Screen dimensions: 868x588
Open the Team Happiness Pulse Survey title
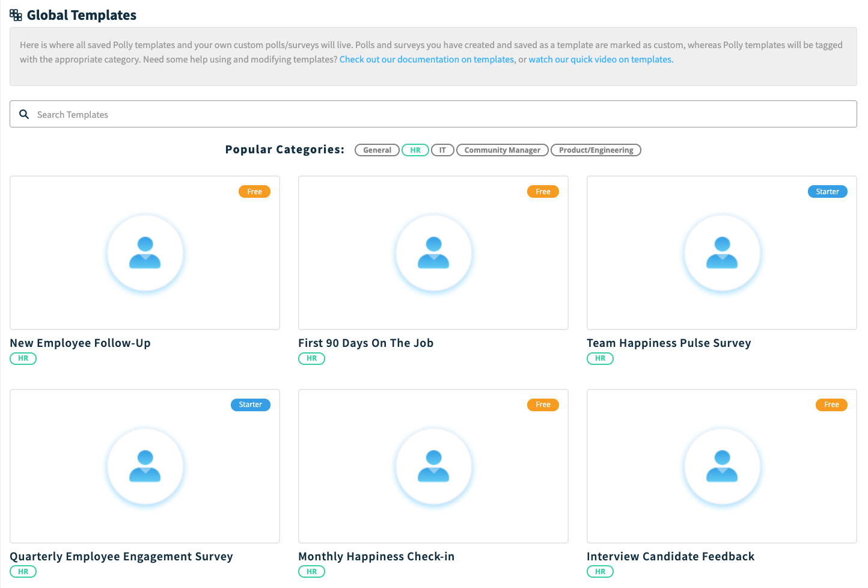click(669, 343)
